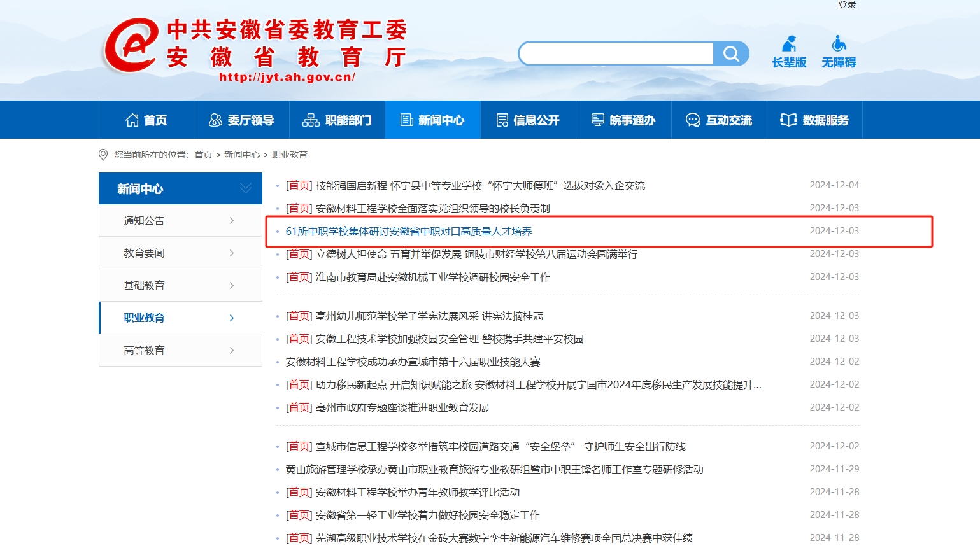This screenshot has height=555, width=980.
Task: Click the home icon beside 首页
Action: tap(132, 120)
